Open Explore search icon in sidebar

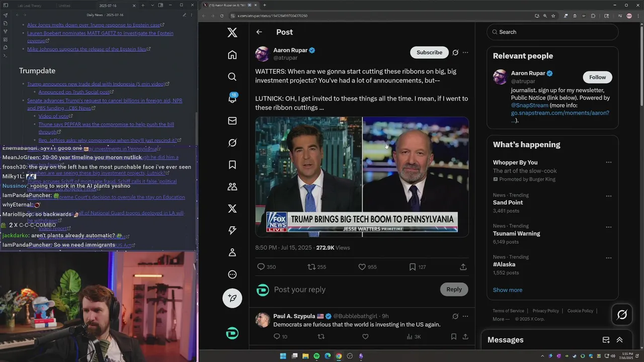click(x=232, y=76)
